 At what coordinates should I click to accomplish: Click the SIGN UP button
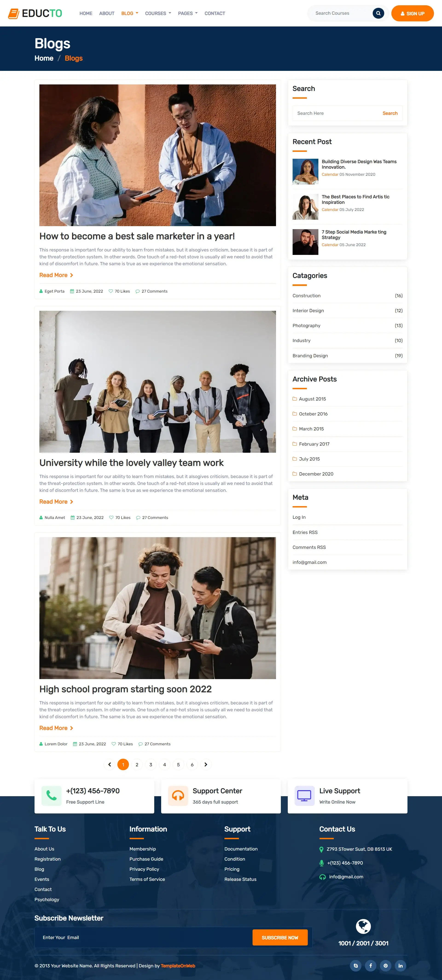click(412, 13)
